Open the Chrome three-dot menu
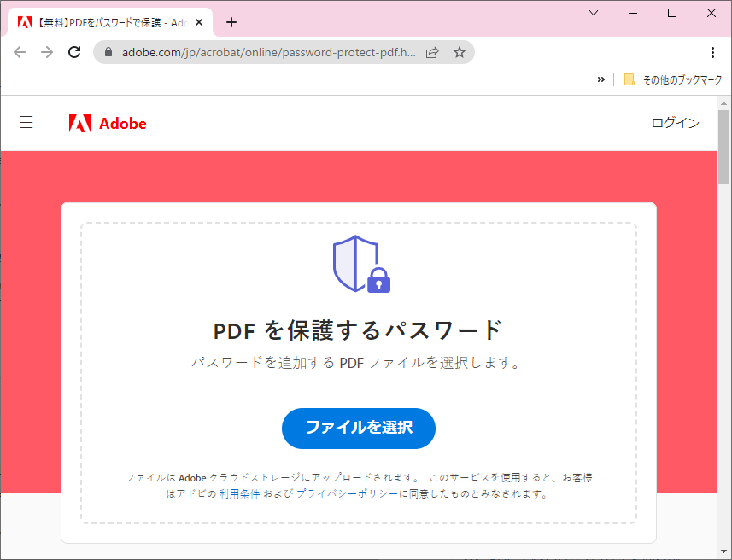The image size is (732, 560). (712, 52)
